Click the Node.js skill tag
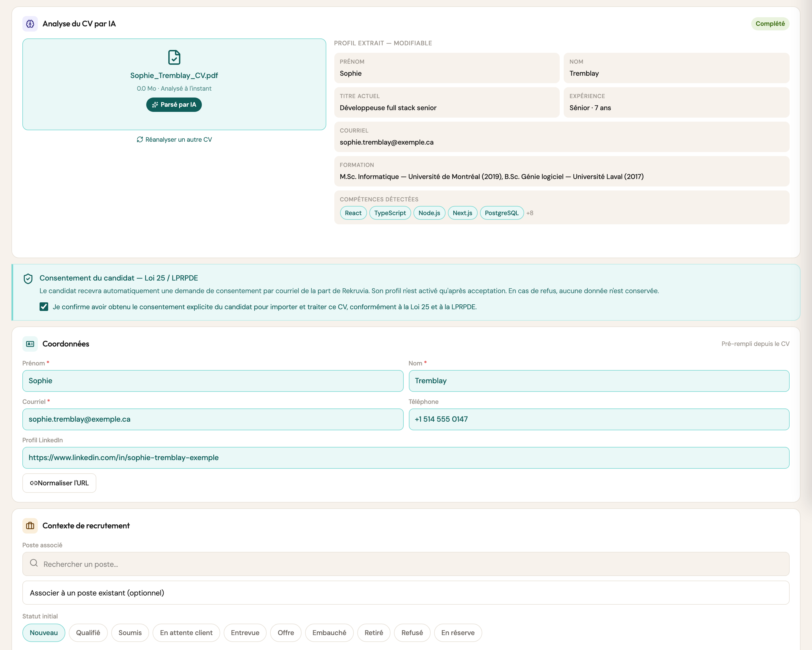Screen dimensions: 812x650 click(x=429, y=213)
